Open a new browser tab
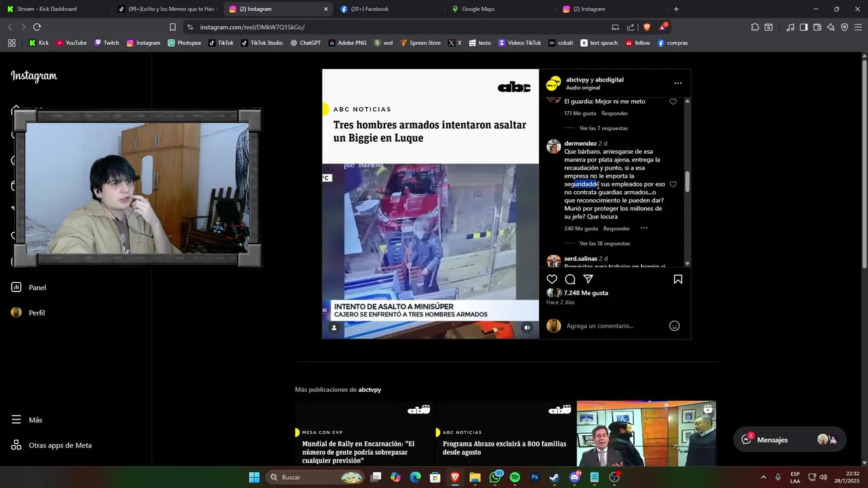868x488 pixels. (676, 9)
